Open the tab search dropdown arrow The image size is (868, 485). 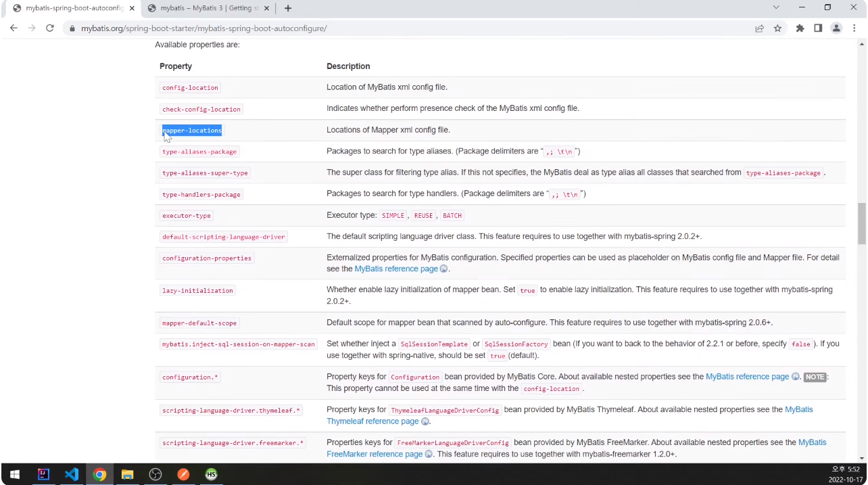[x=776, y=7]
